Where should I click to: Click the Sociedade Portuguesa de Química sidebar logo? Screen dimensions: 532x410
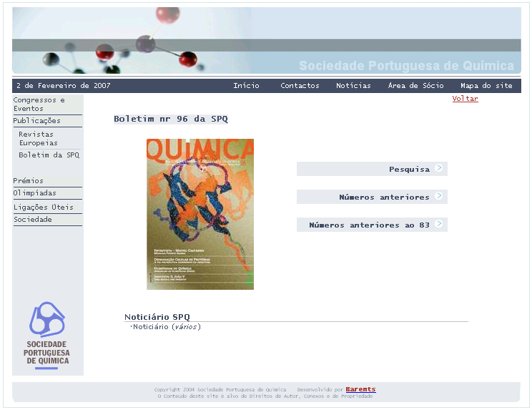point(47,335)
